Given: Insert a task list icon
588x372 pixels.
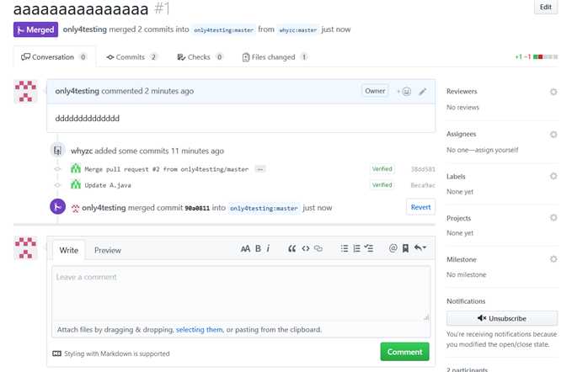Looking at the screenshot, I should pyautogui.click(x=369, y=248).
